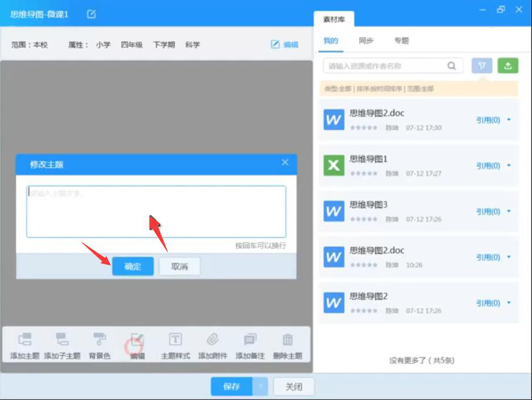
Task: Expand dropdown arrow for 思维导图2.doc 10:26
Action: point(509,257)
